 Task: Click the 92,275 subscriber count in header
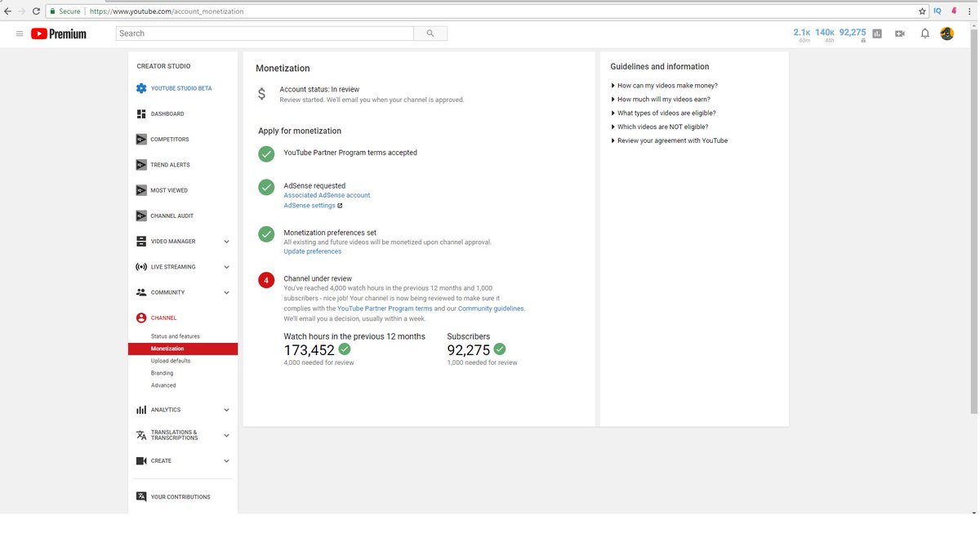click(x=853, y=32)
